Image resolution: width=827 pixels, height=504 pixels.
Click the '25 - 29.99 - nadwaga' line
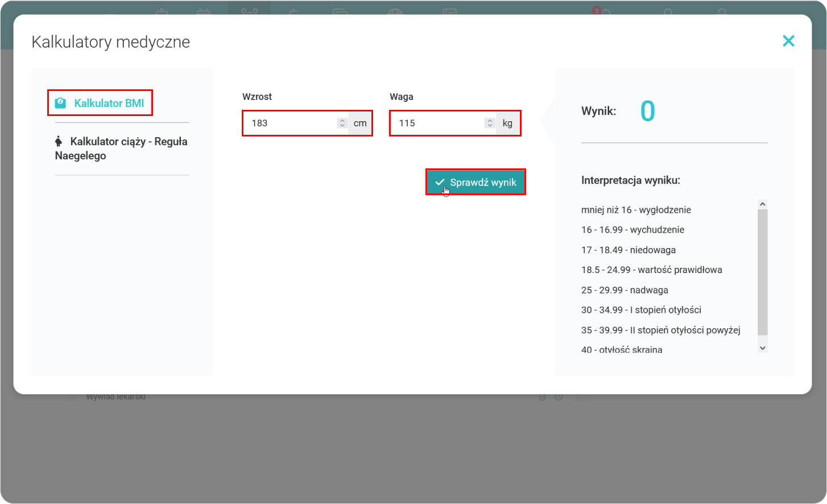point(625,290)
